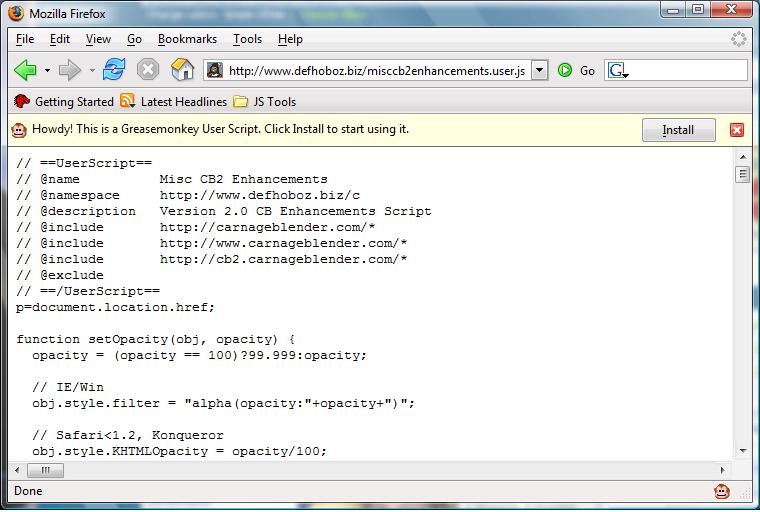Viewport: 760px width, 512px height.
Task: Click the Stop loading icon
Action: (148, 70)
